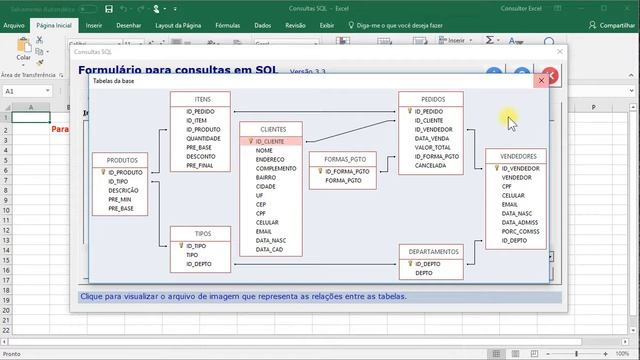Click the PEDIDOS table title
640x360 pixels.
coord(433,100)
